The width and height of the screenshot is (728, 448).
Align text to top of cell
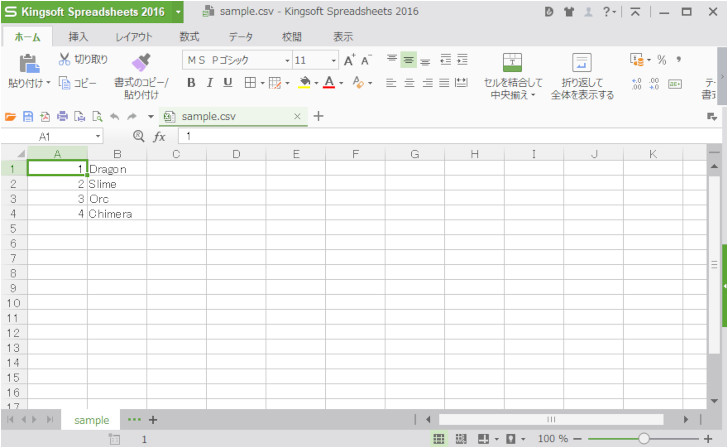tap(392, 59)
